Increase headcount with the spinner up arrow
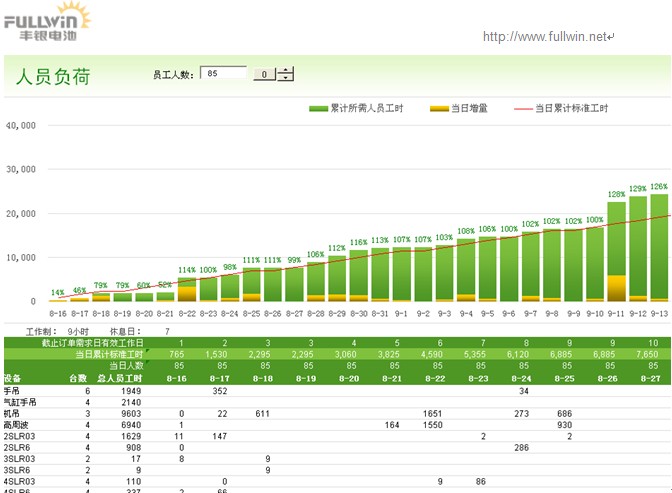The height and width of the screenshot is (493, 672). point(287,70)
